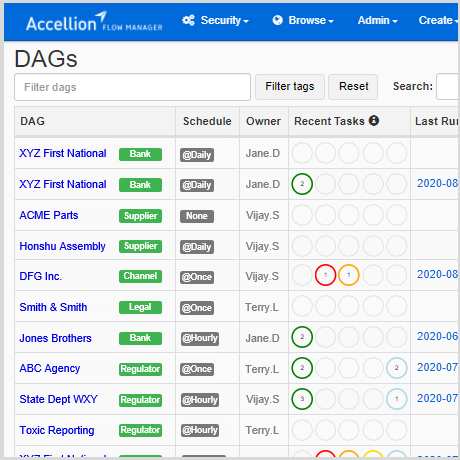Screen dimensions: 460x460
Task: Click the @Hourly badge for Toxic Reporting
Action: pyautogui.click(x=200, y=430)
